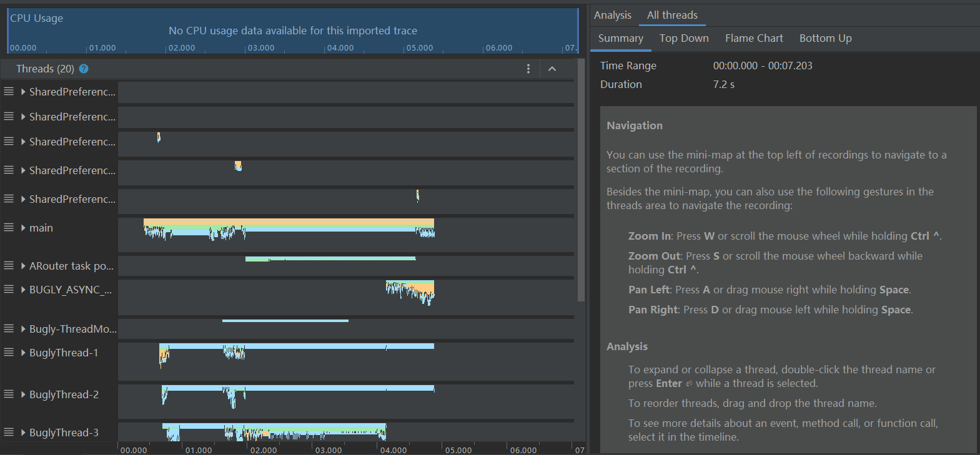The image size is (980, 455).
Task: Select the BUGLY_ASYNC_ thread name
Action: (71, 290)
